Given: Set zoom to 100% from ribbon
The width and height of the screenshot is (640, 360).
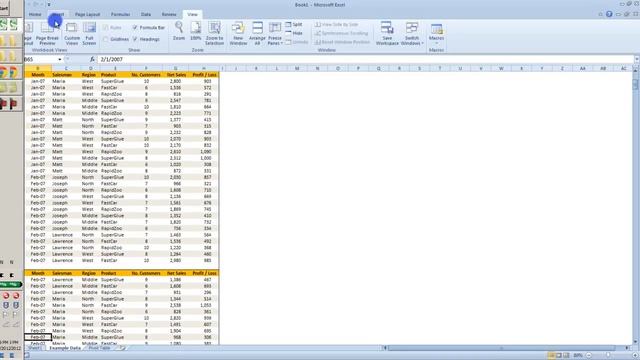Looking at the screenshot, I should 196,31.
